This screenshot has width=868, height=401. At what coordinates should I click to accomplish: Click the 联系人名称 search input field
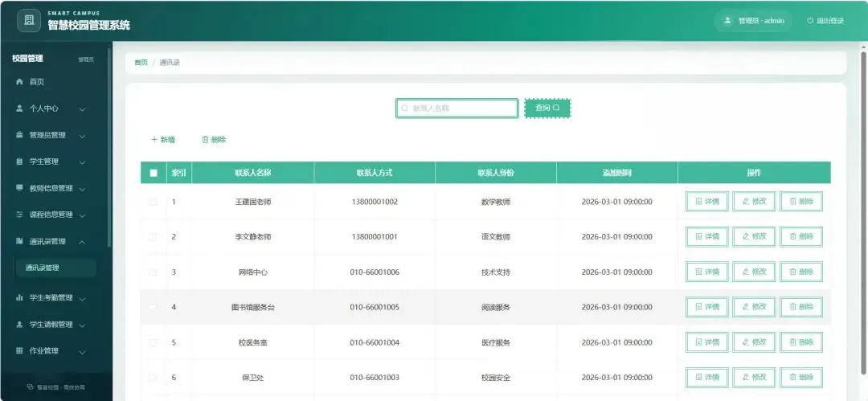pos(457,108)
